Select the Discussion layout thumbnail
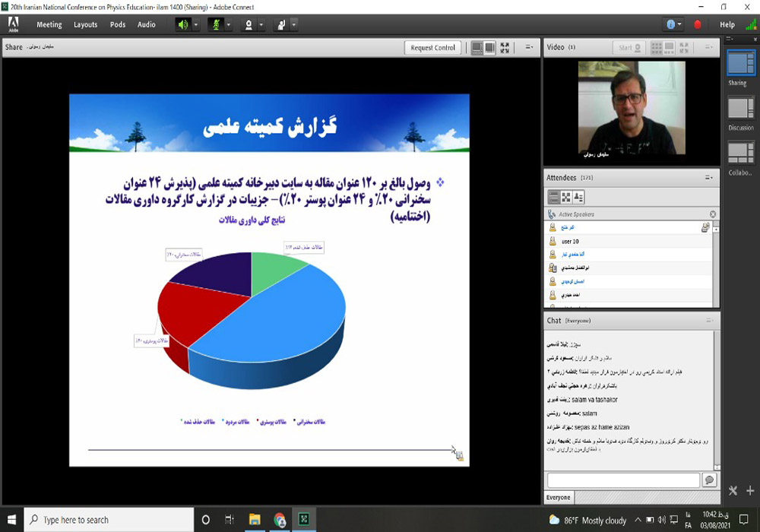 pos(740,112)
